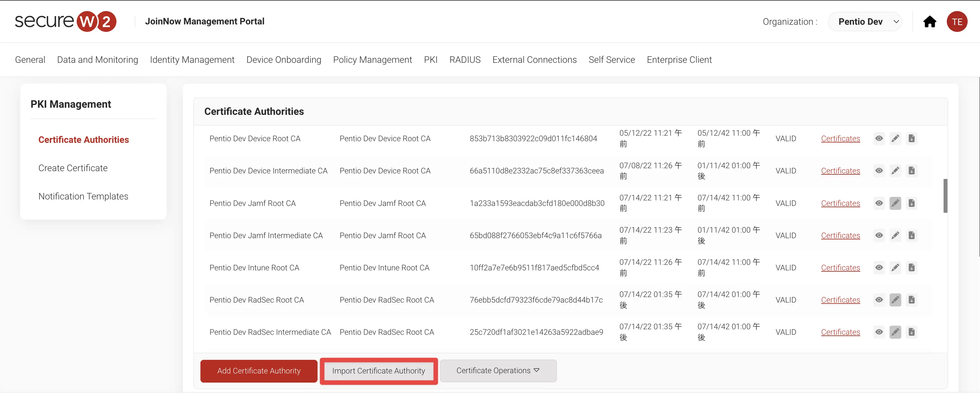
Task: Open the Pentio Dev organization dropdown
Action: 864,22
